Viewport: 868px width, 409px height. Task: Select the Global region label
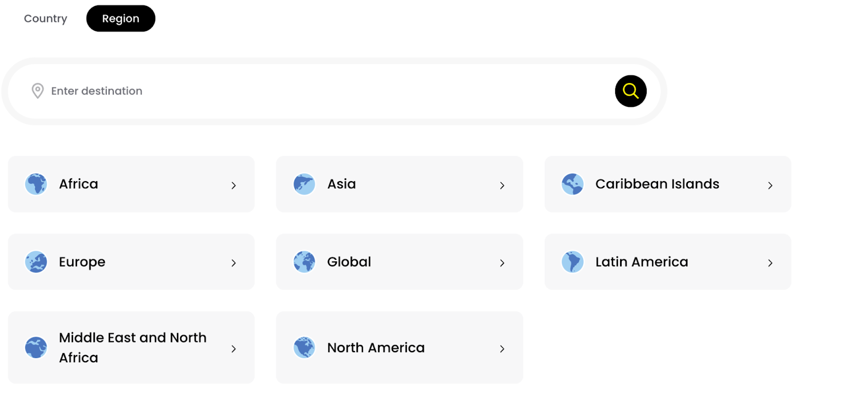349,262
